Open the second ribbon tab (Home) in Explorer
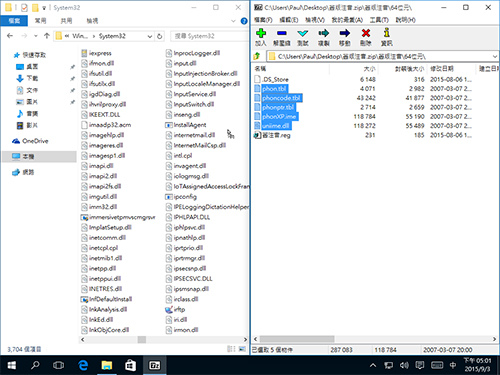Image resolution: width=500 pixels, height=375 pixels. pyautogui.click(x=40, y=21)
